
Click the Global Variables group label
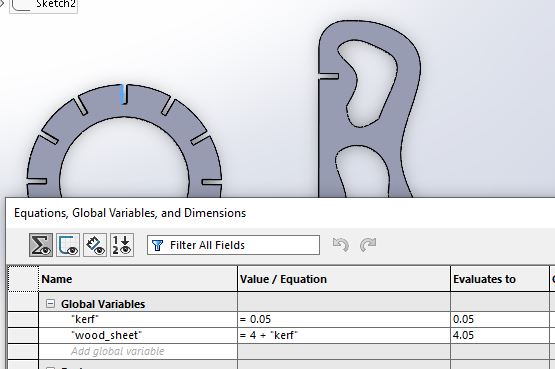coord(103,304)
